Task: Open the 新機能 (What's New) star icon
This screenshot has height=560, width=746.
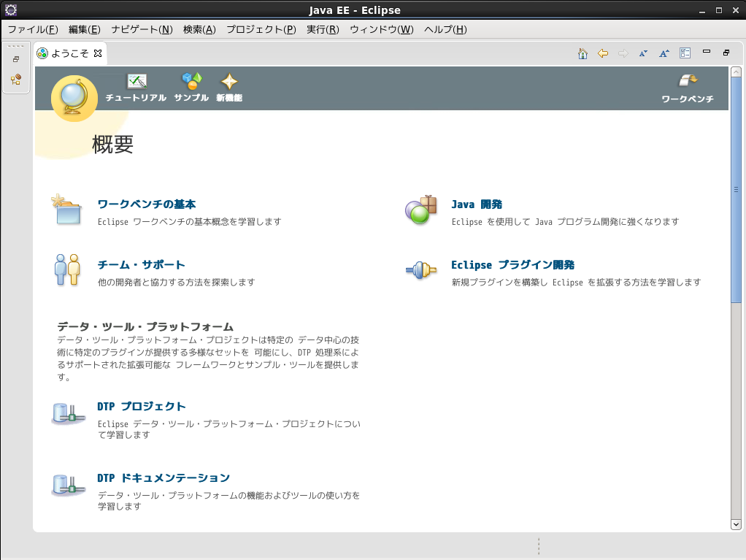Action: click(229, 81)
